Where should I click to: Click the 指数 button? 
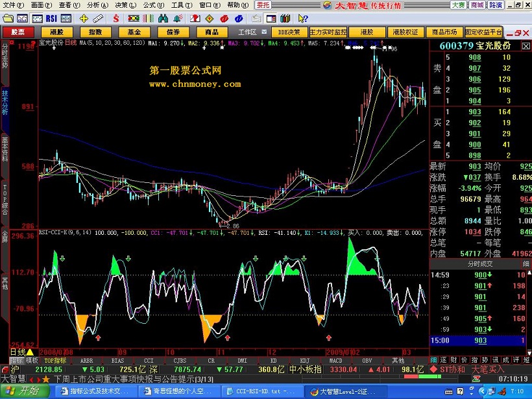point(95,32)
